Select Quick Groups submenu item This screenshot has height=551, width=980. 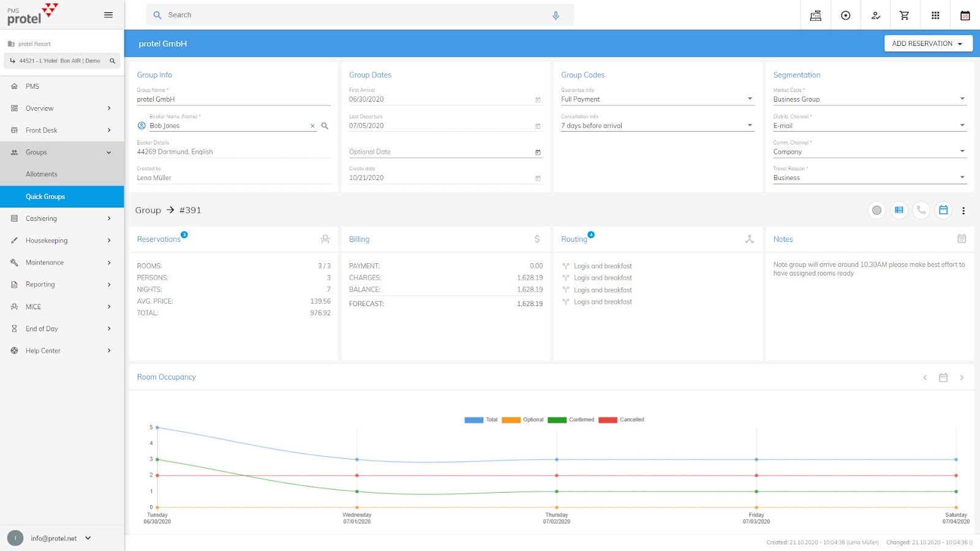(x=62, y=197)
